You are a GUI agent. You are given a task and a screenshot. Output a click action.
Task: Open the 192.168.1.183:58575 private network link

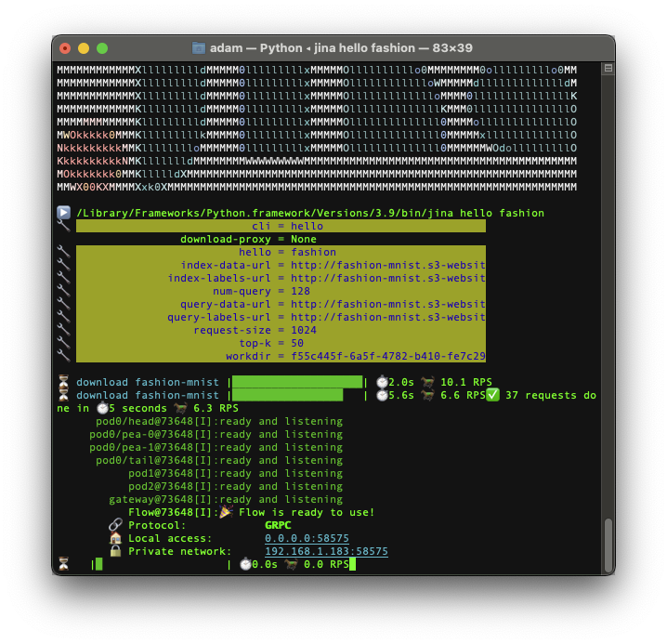(x=326, y=552)
